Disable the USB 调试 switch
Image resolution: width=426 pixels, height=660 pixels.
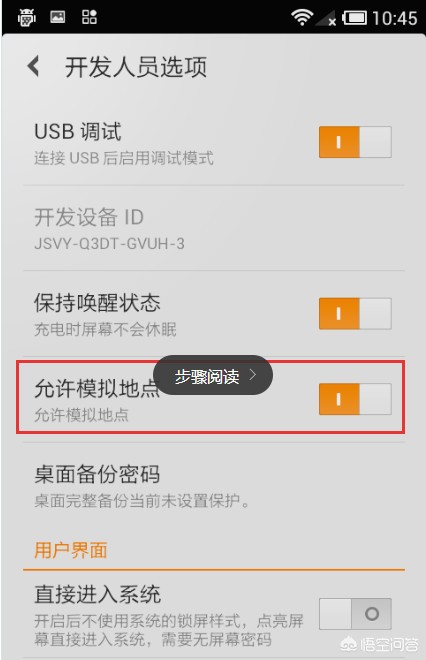pos(355,142)
